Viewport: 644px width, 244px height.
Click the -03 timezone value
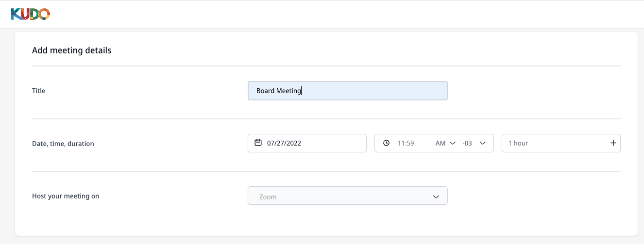467,143
